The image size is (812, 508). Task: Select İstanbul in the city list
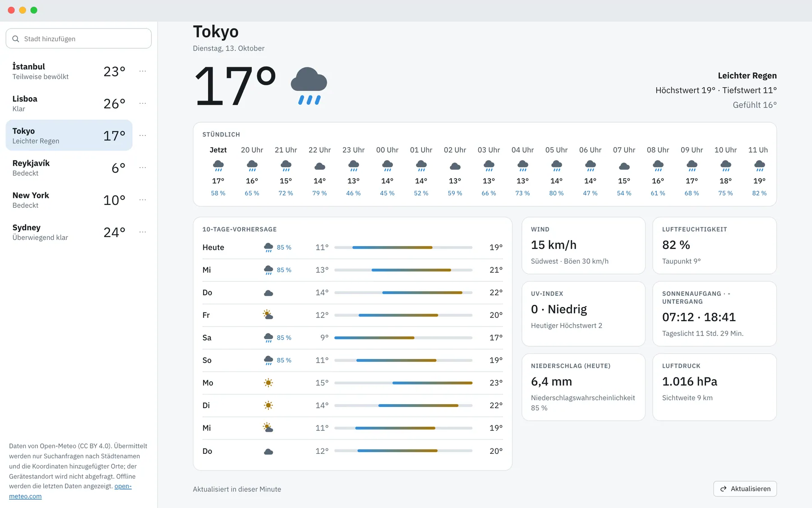(69, 71)
